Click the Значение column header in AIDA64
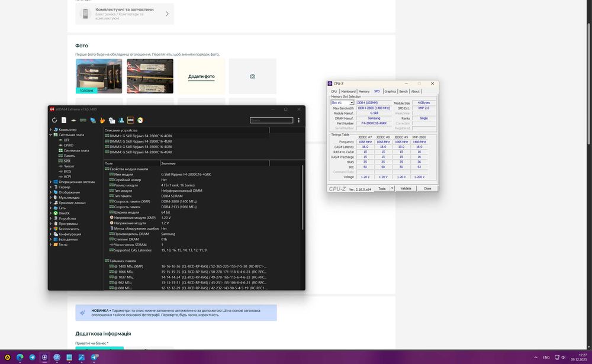This screenshot has width=592, height=364. coord(214,163)
